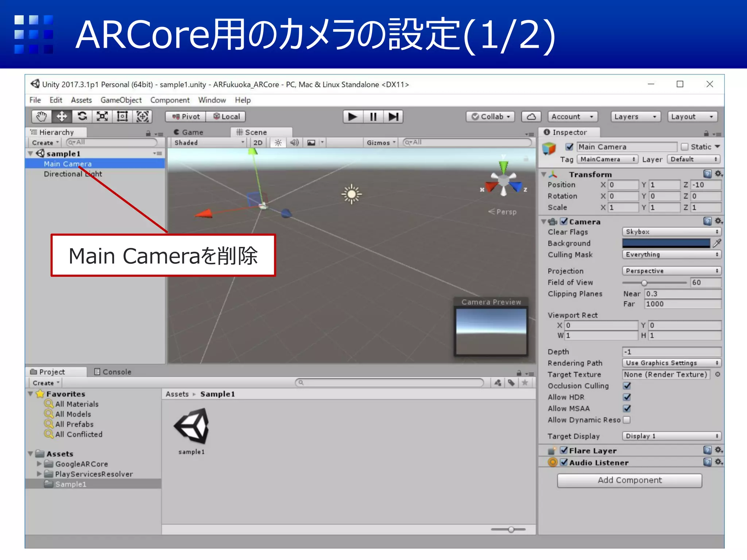Open Transform component help icon
Viewport: 747px width, 560px height.
pos(707,174)
